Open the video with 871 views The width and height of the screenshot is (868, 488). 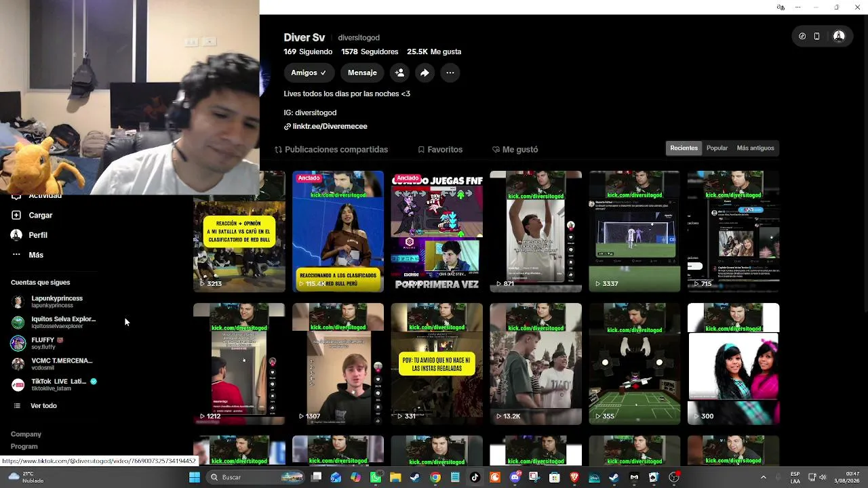[x=536, y=231]
